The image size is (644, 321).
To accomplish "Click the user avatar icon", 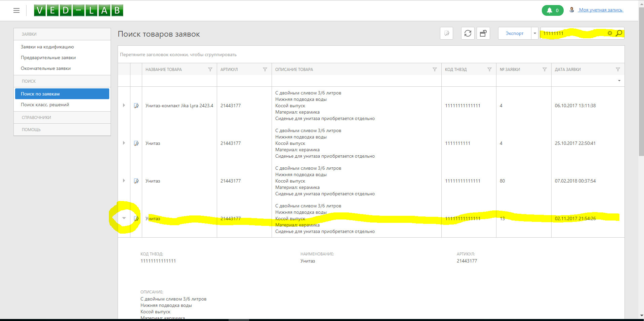I will click(x=572, y=10).
